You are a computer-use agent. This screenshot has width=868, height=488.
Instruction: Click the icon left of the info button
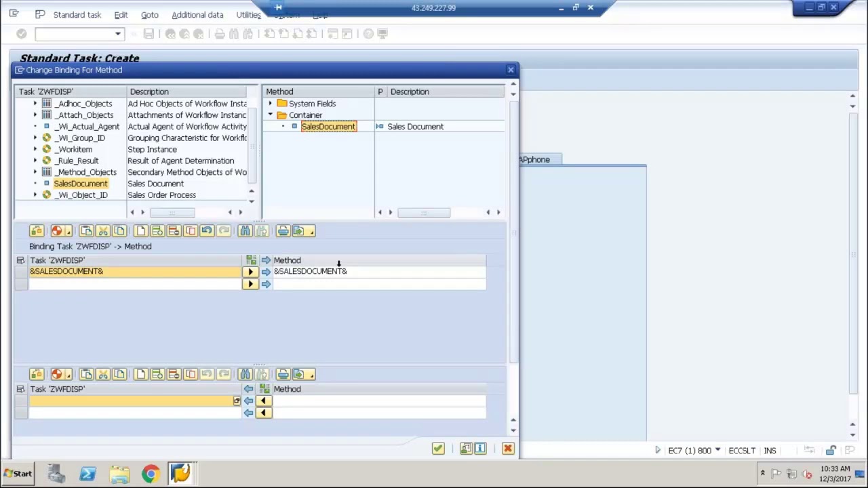pyautogui.click(x=466, y=449)
